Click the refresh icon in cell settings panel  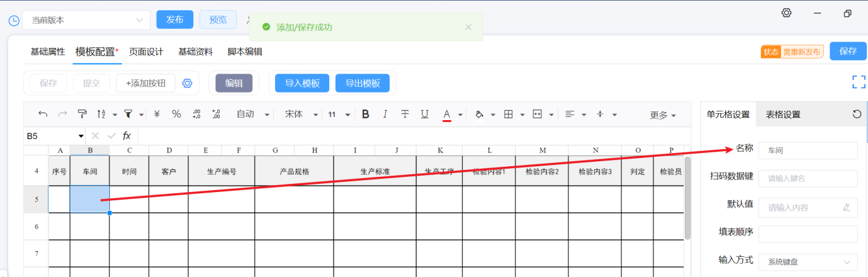click(857, 114)
